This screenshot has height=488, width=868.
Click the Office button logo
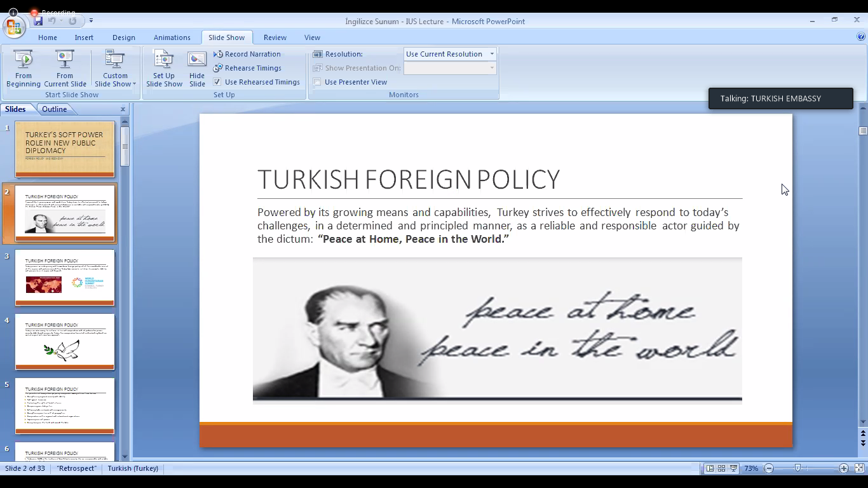point(13,27)
